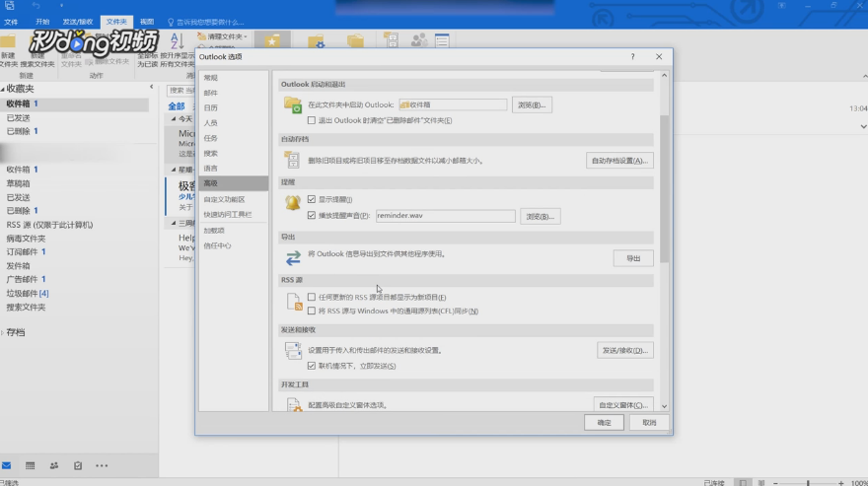Open People view icon in navigation bar
This screenshot has height=486, width=868.
[53, 465]
